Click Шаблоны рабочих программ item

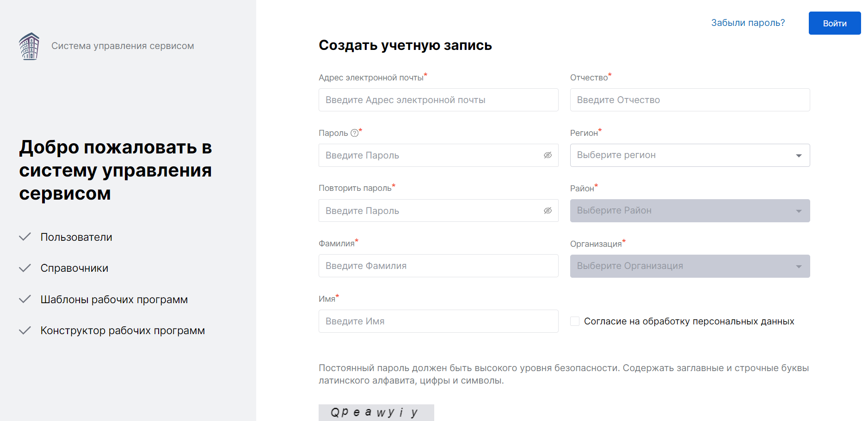click(x=114, y=299)
